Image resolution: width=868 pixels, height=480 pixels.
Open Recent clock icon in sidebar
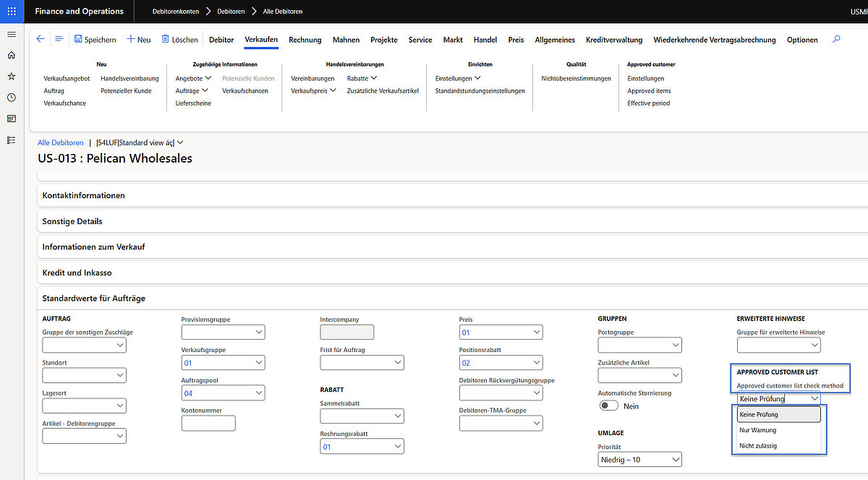11,97
